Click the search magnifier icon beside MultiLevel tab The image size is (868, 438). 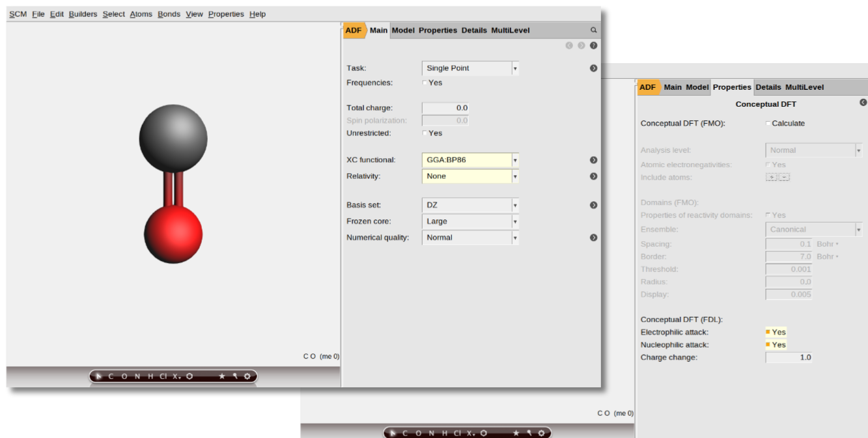click(x=593, y=30)
